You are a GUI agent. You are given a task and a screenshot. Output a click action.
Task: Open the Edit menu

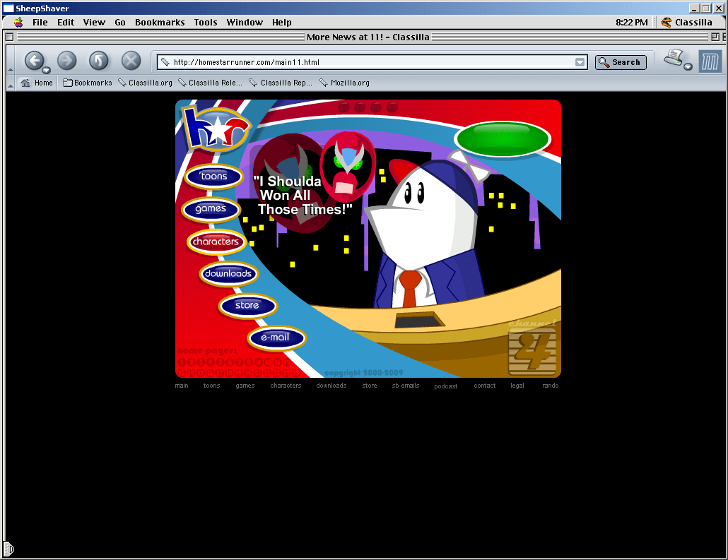click(66, 23)
